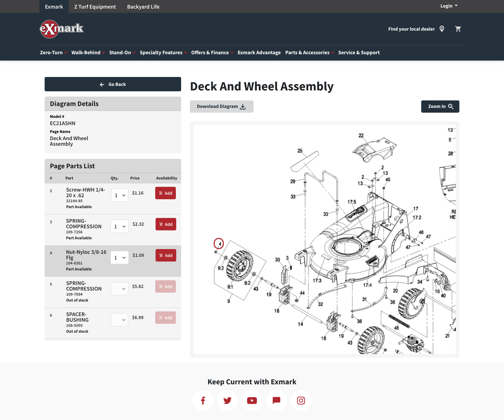Viewport: 504px width, 420px height.
Task: Select the Screw-HWH 1/4-20 x .62 row
Action: [x=113, y=199]
